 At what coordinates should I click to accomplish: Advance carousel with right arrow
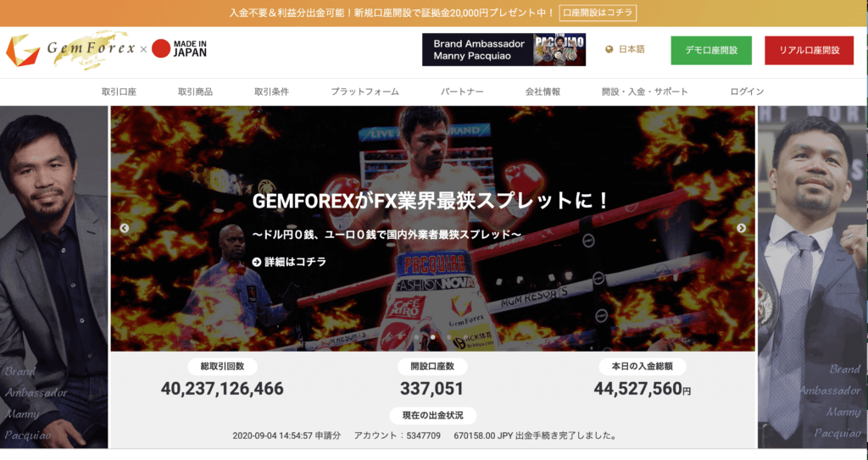pyautogui.click(x=741, y=228)
